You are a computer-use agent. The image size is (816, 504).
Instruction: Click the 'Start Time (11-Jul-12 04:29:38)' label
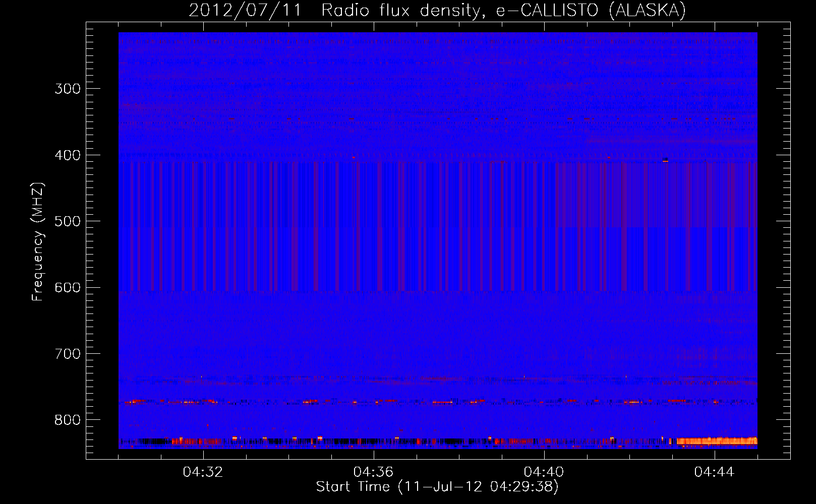pyautogui.click(x=437, y=487)
